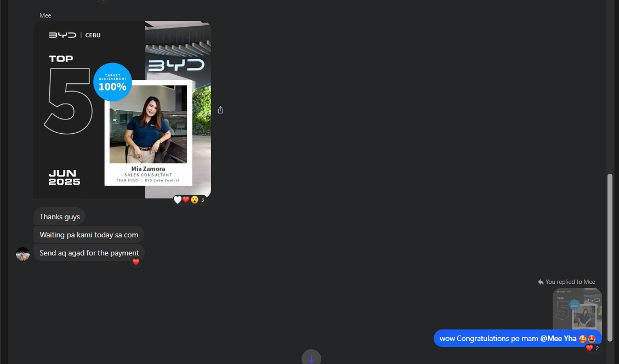Viewport: 619px width, 364px height.
Task: Select the 'Waiting pa kami today' message
Action: [x=88, y=235]
